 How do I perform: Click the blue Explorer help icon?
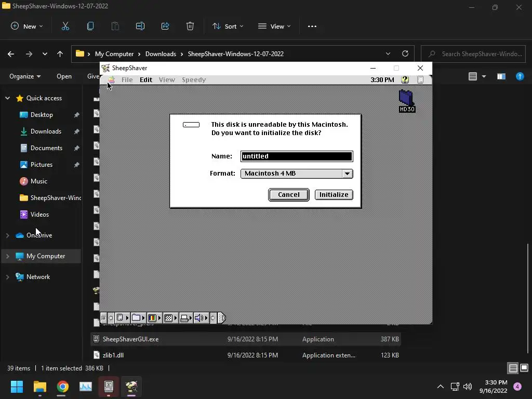tap(520, 76)
